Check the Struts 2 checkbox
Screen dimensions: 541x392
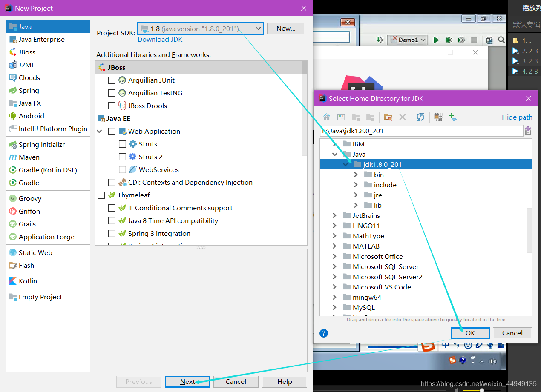pos(122,157)
